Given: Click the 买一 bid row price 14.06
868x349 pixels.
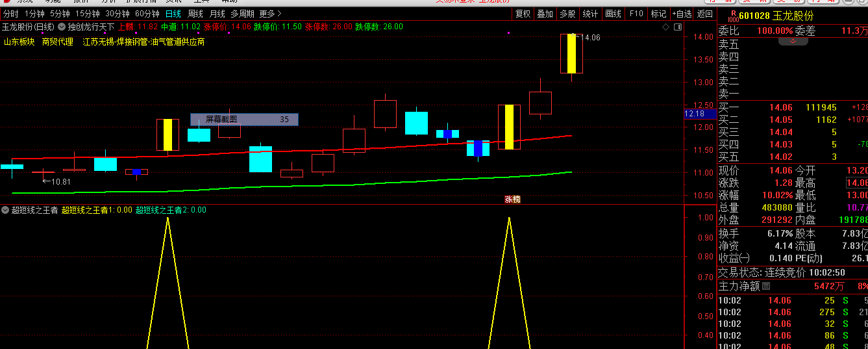Looking at the screenshot, I should coord(781,107).
